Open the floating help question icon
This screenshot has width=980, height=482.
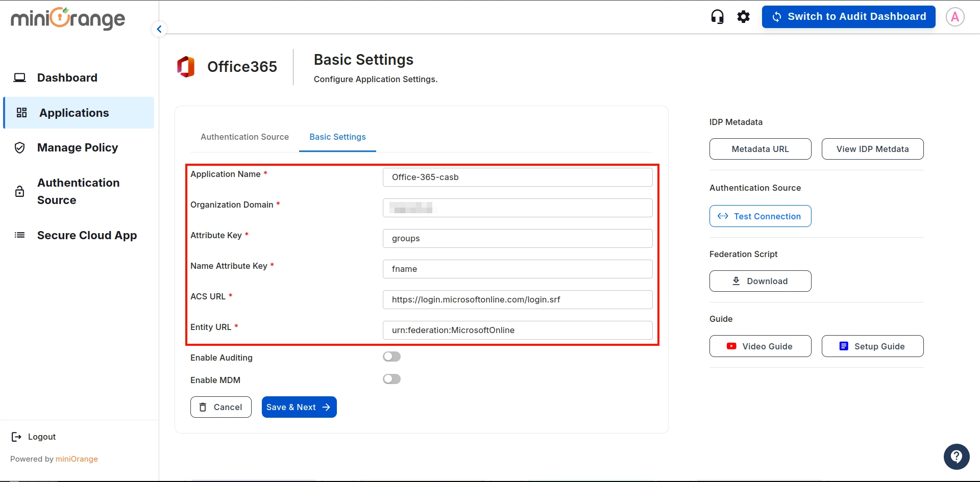[956, 456]
